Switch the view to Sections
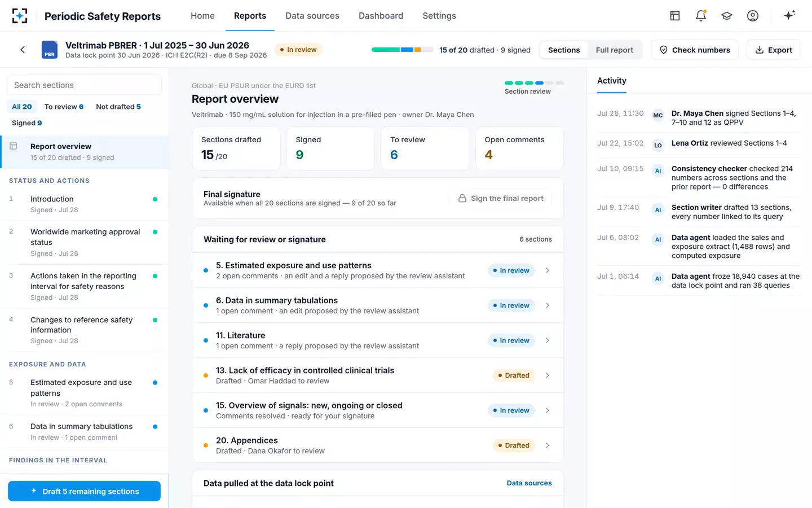The image size is (812, 508). coord(564,50)
